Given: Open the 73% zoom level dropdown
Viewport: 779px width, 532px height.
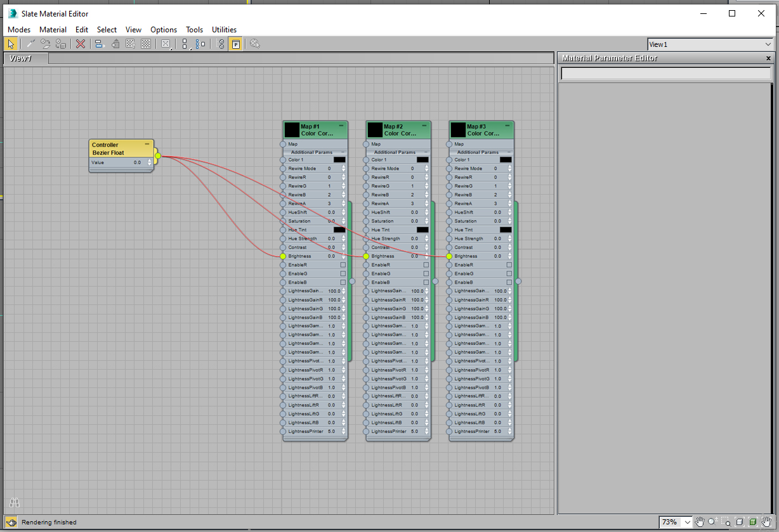Looking at the screenshot, I should (x=688, y=522).
